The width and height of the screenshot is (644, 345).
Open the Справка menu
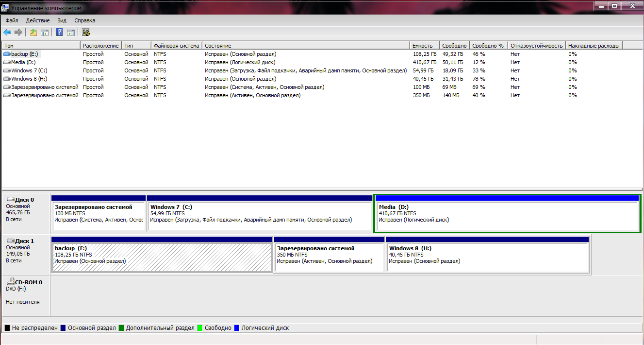85,20
